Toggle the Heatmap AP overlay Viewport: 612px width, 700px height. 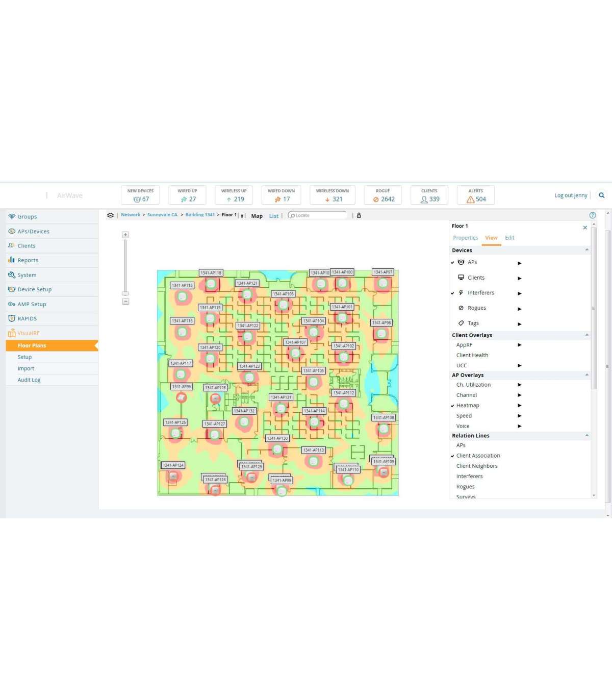[x=468, y=406]
